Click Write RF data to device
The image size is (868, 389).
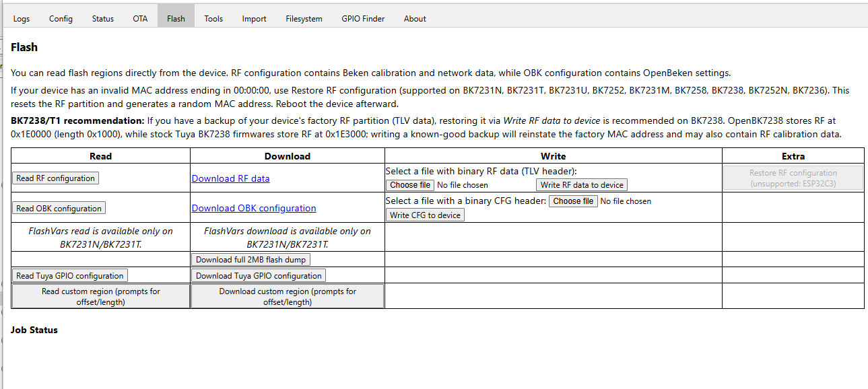(x=582, y=185)
